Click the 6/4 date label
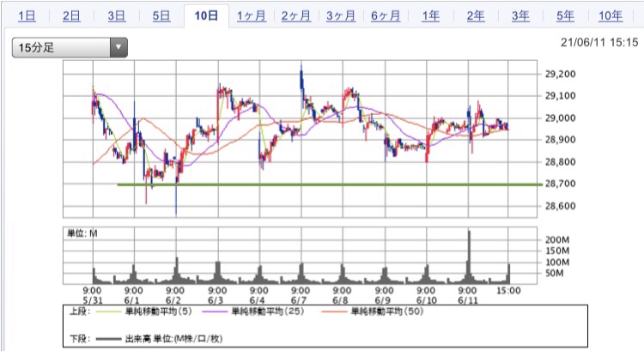The image size is (644, 351). 257,300
